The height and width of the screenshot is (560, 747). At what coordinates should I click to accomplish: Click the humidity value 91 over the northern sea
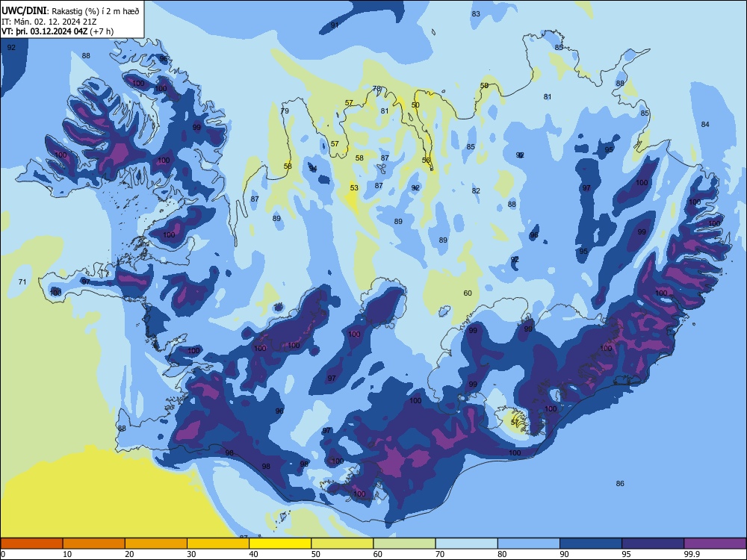click(x=335, y=25)
